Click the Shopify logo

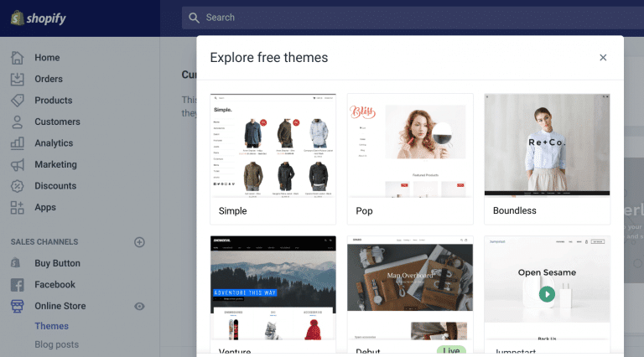(39, 18)
